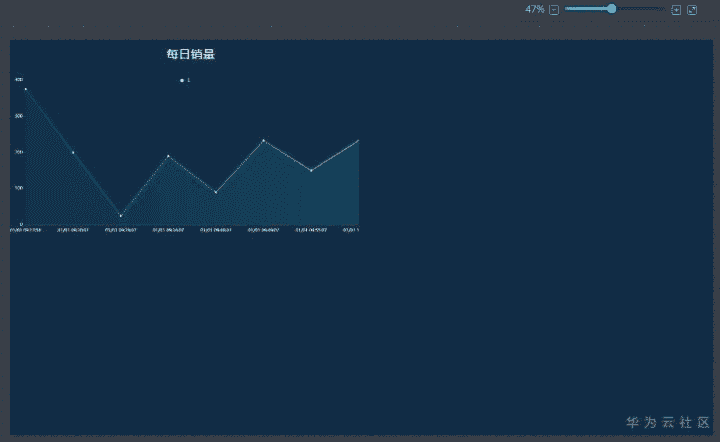
Task: Click the unfilled dotted part of zoom slider
Action: pyautogui.click(x=640, y=9)
